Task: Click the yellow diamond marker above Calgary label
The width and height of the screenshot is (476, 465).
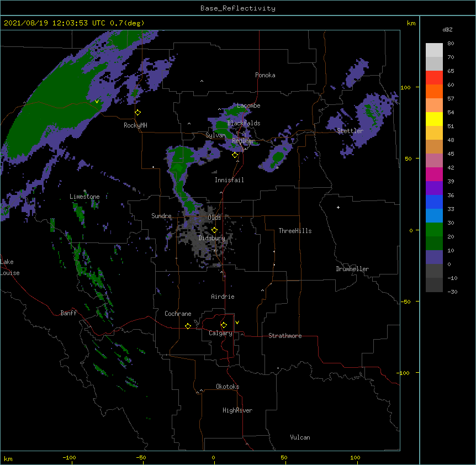Action: 224,325
